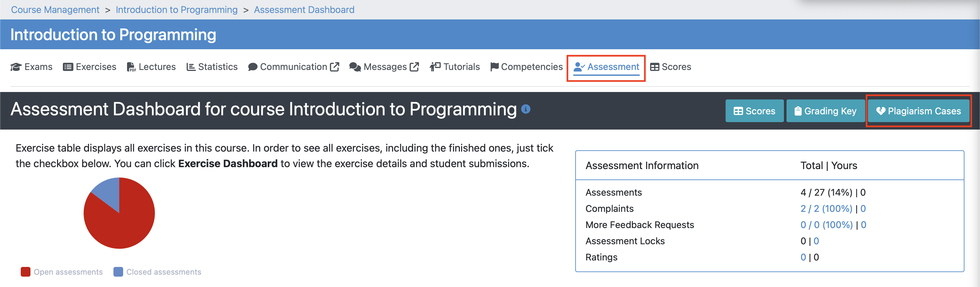This screenshot has width=980, height=287.
Task: Click the Lectures PDF file icon
Action: click(131, 67)
